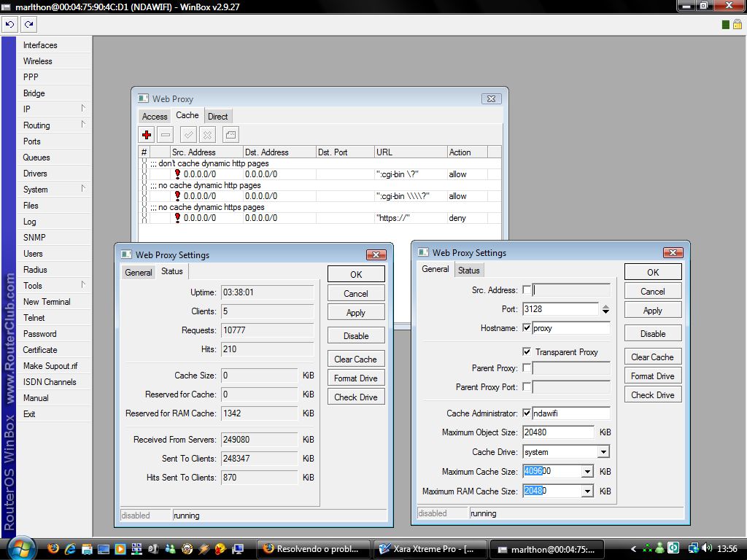Open the Maximum RAM Cache Size dropdown arrow
The image size is (747, 560).
pyautogui.click(x=587, y=491)
